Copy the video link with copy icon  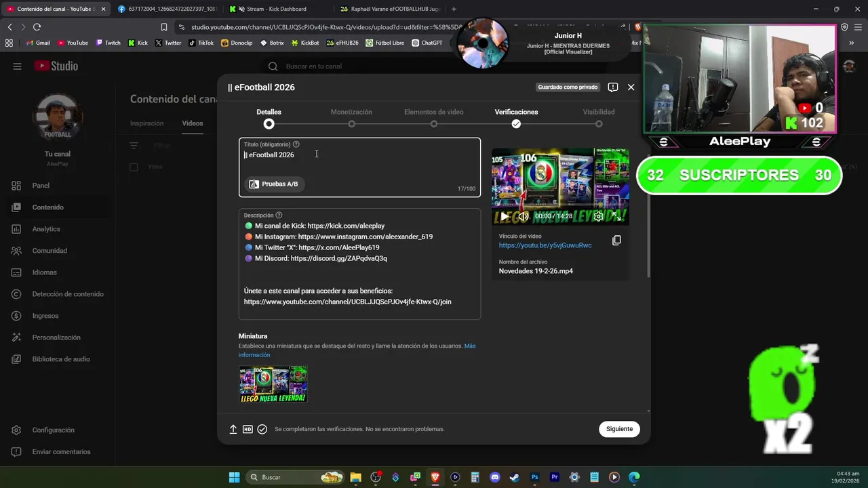(616, 241)
